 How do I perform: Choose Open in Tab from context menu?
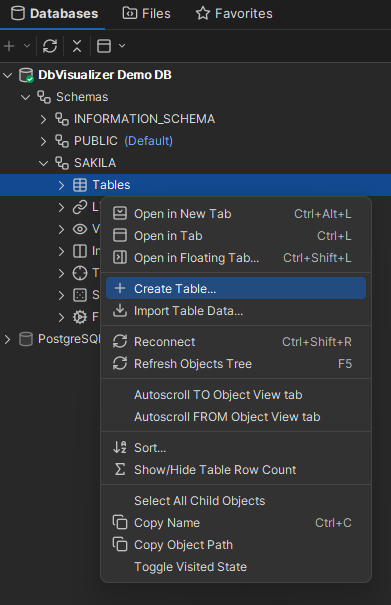point(236,236)
